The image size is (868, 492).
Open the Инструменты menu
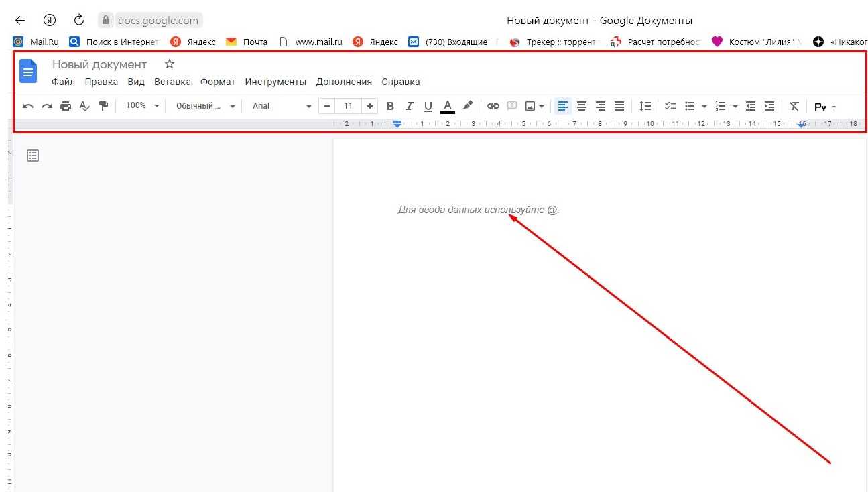click(275, 82)
